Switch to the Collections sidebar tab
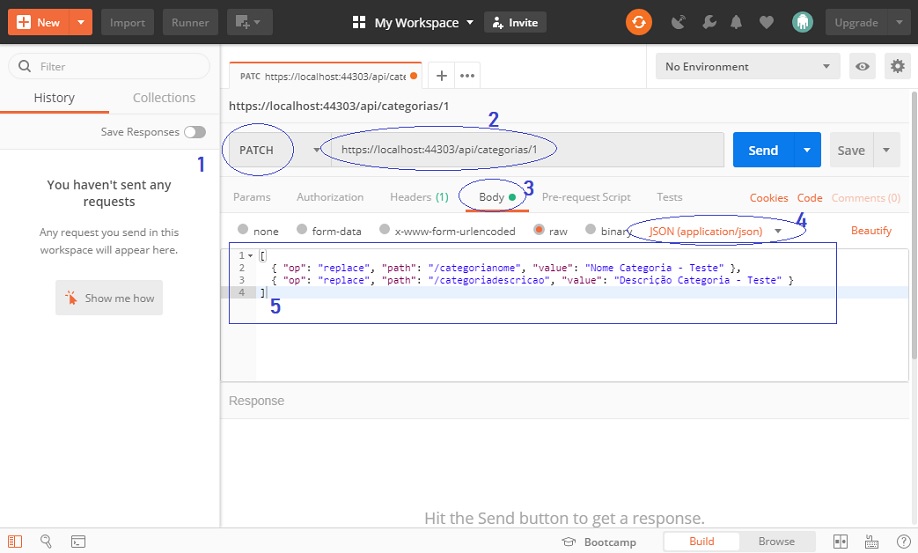This screenshot has height=553, width=918. [x=164, y=98]
